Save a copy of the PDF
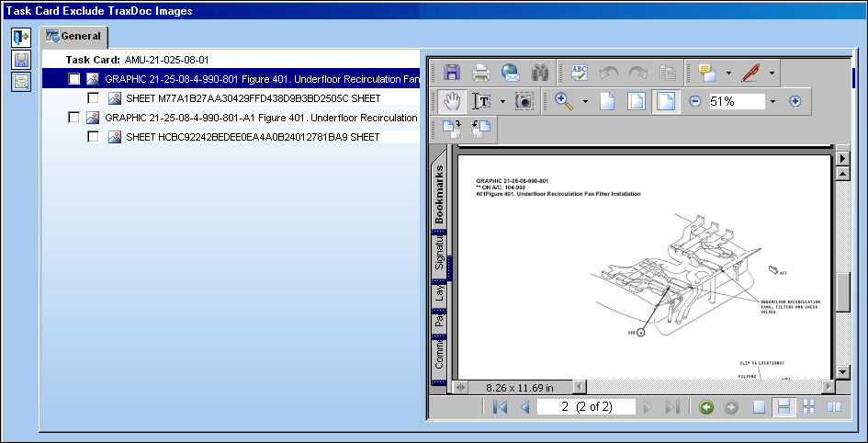The image size is (868, 443). tap(452, 73)
